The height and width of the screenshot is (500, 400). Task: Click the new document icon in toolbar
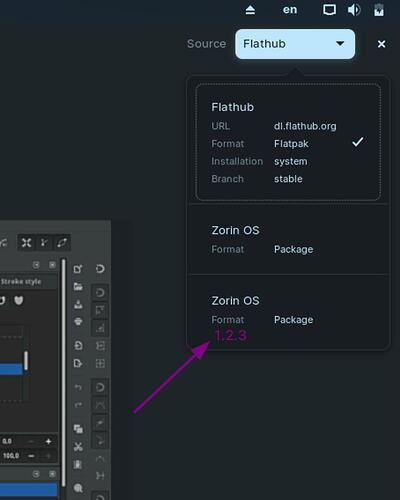[78, 269]
